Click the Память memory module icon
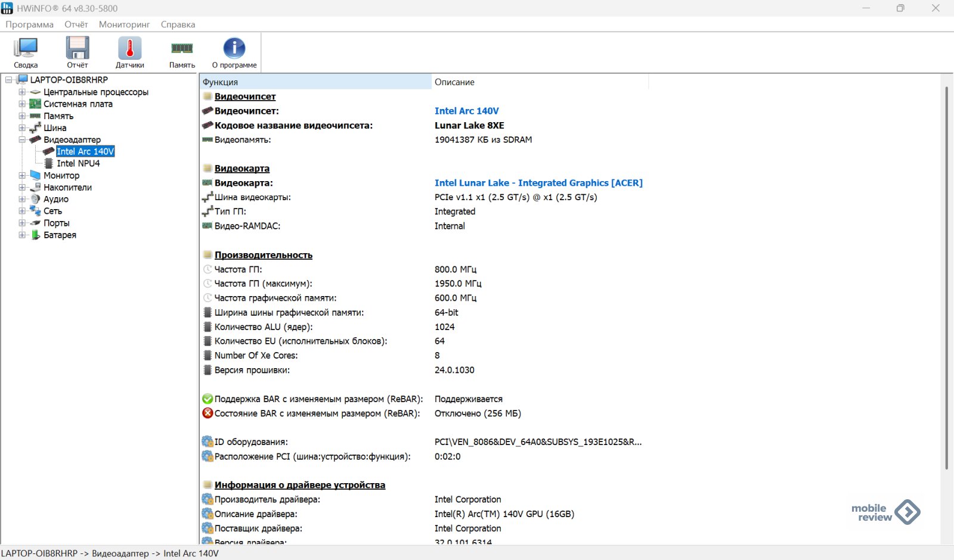 (x=182, y=52)
